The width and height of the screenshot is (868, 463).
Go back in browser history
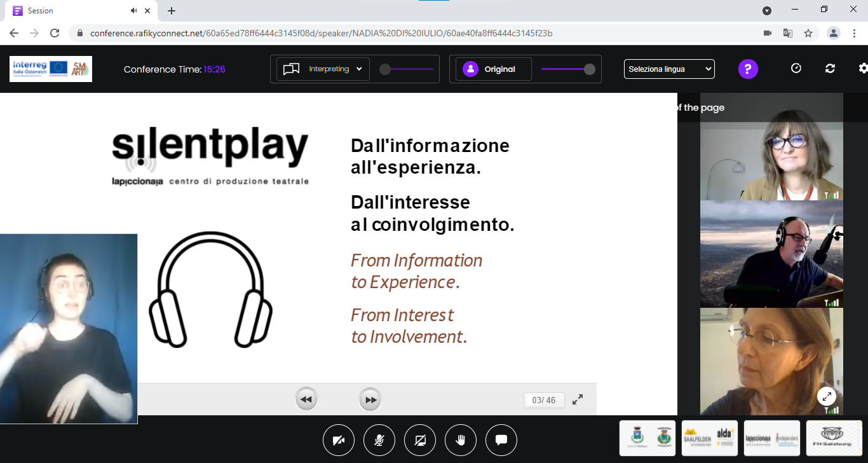tap(14, 33)
